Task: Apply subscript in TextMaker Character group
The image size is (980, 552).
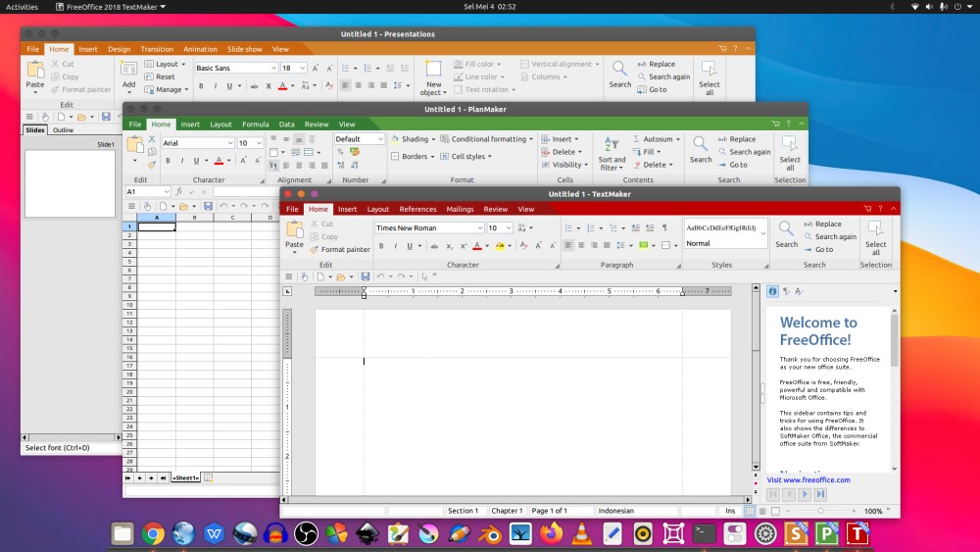Action: (450, 246)
